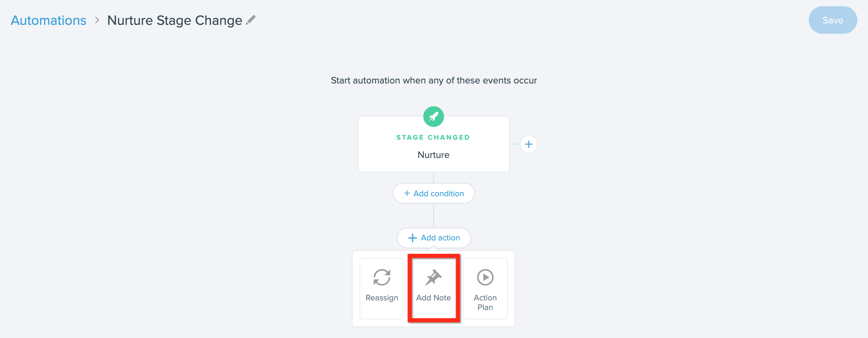Click the green rocket trigger icon
Screen dimensions: 868x338
433,117
